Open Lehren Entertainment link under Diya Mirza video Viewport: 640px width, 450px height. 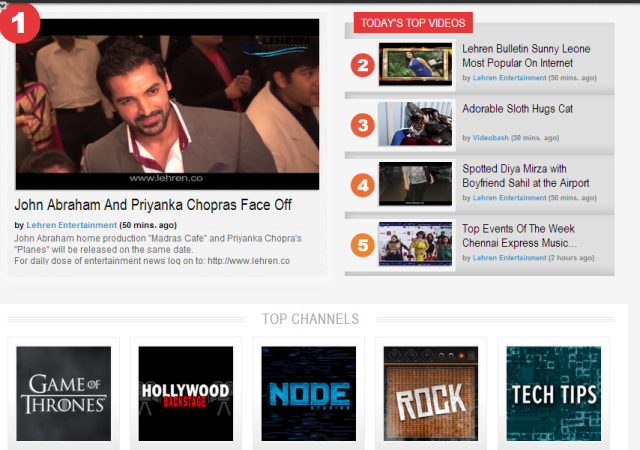(509, 198)
